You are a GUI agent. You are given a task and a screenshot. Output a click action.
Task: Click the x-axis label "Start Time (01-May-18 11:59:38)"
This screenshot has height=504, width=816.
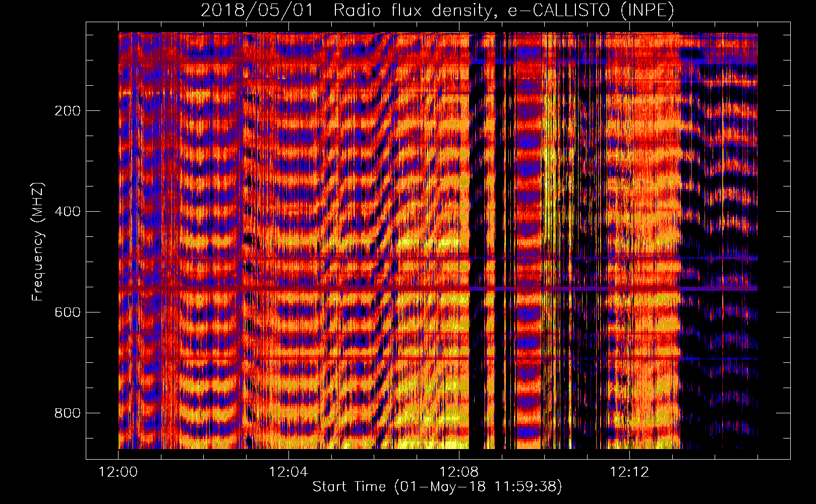(437, 487)
